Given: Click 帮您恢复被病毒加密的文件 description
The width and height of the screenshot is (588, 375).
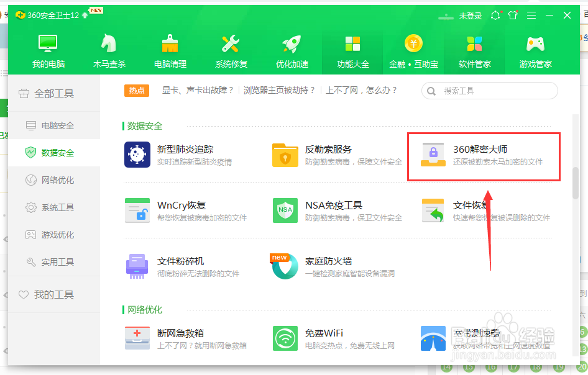Looking at the screenshot, I should click(202, 218).
